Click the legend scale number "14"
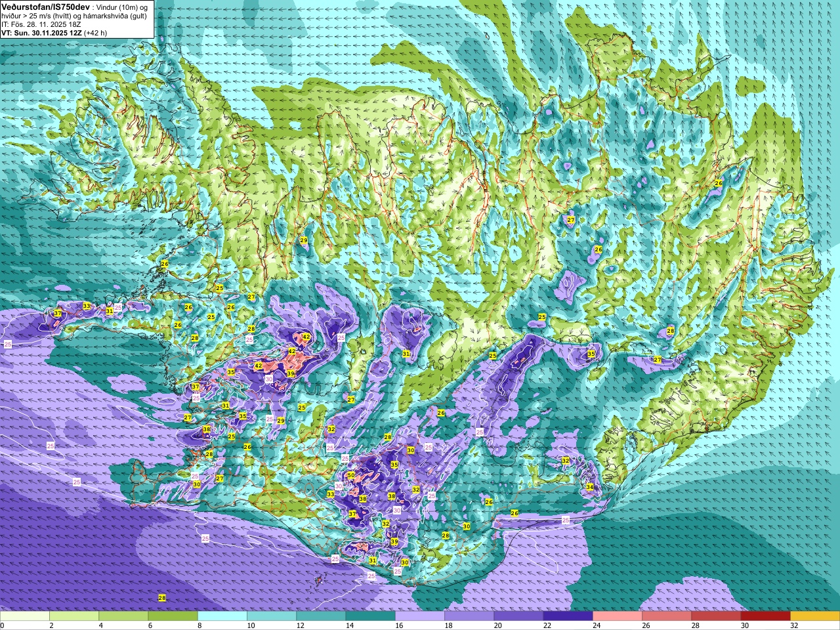 [x=349, y=626]
